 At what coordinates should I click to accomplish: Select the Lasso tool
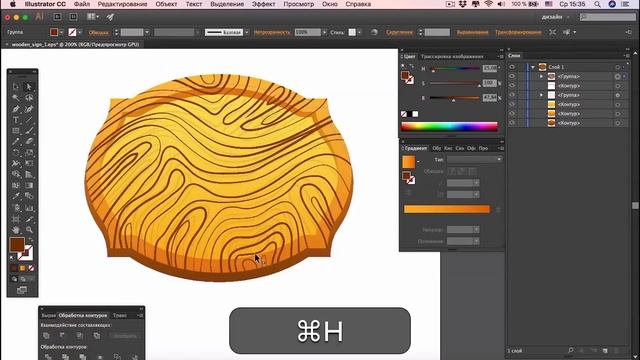pos(29,98)
